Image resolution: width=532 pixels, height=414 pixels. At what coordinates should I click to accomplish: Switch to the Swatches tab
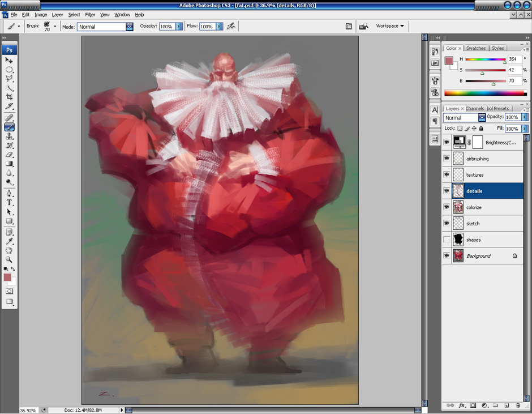pos(475,48)
